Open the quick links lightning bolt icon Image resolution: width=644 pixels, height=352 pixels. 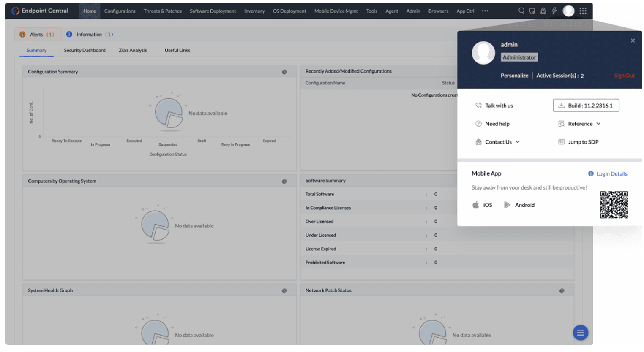coord(554,11)
